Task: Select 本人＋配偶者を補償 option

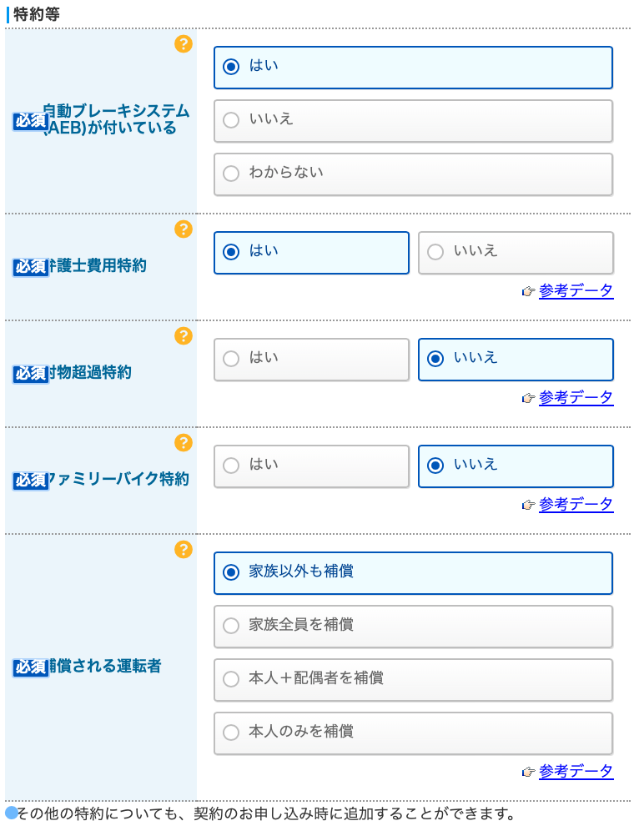Action: pos(414,680)
